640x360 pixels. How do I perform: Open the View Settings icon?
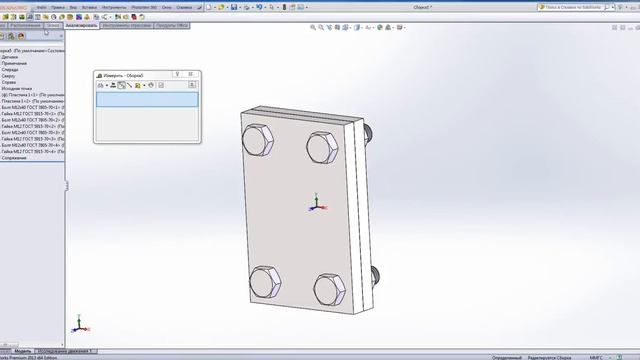click(x=400, y=28)
